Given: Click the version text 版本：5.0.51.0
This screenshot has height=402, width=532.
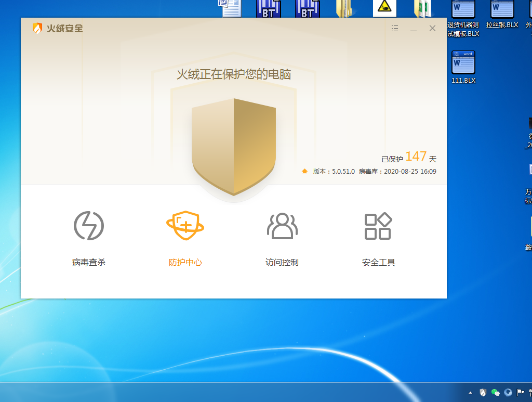Looking at the screenshot, I should (334, 172).
